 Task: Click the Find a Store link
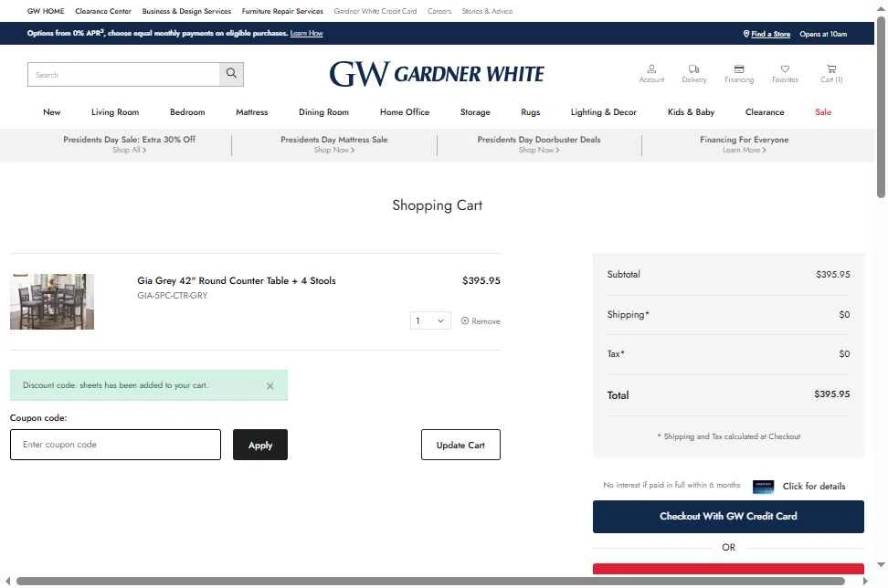point(770,34)
